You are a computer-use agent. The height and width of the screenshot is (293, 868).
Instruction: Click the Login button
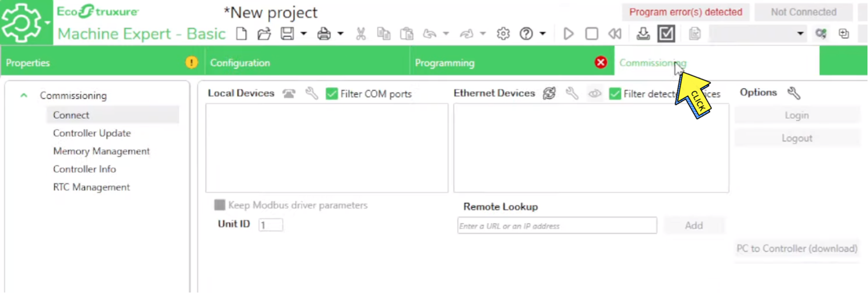click(796, 115)
